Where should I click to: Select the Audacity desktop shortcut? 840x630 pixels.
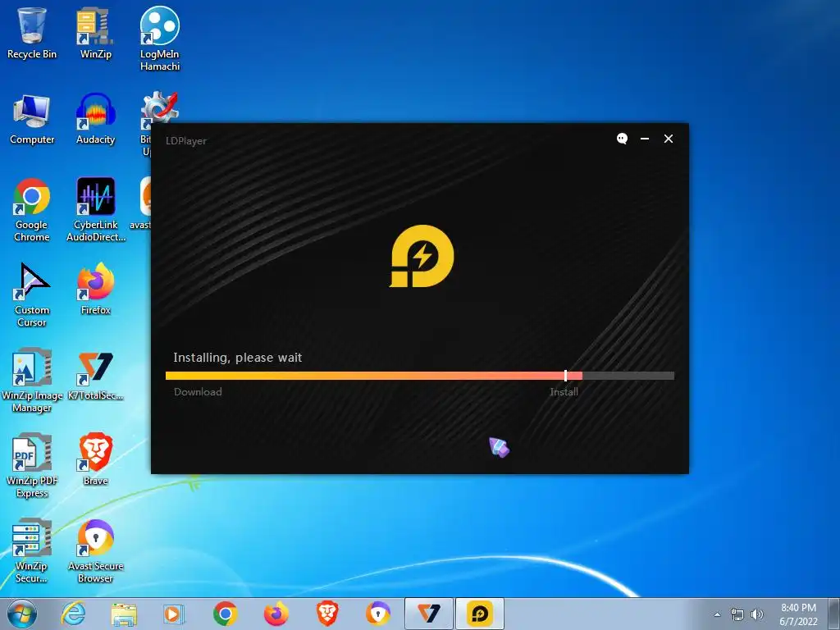click(x=95, y=120)
